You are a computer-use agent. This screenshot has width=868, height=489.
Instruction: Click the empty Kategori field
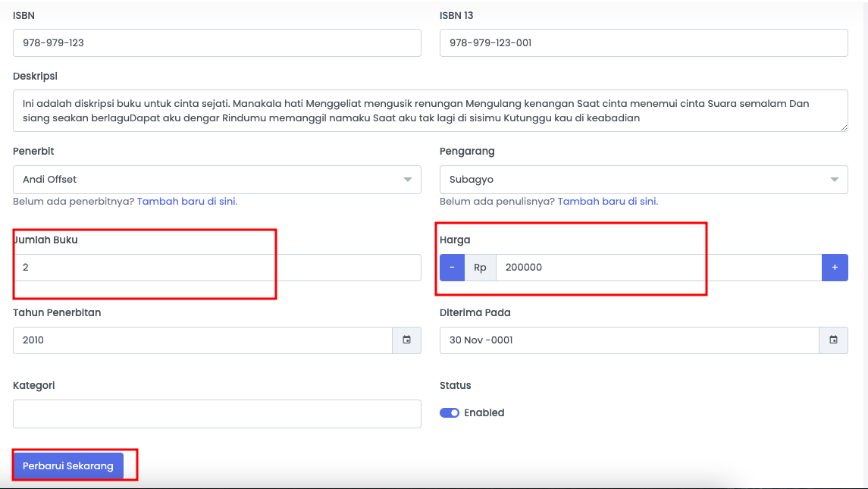point(216,413)
